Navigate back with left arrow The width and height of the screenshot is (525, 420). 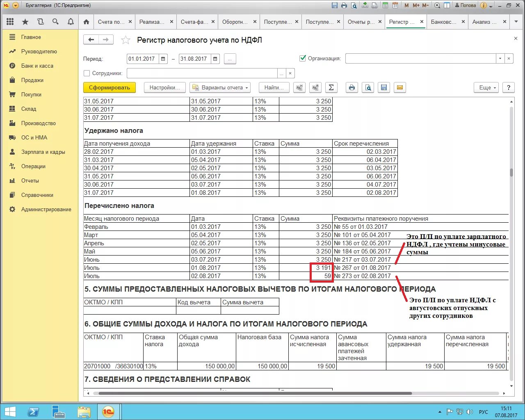click(x=91, y=40)
